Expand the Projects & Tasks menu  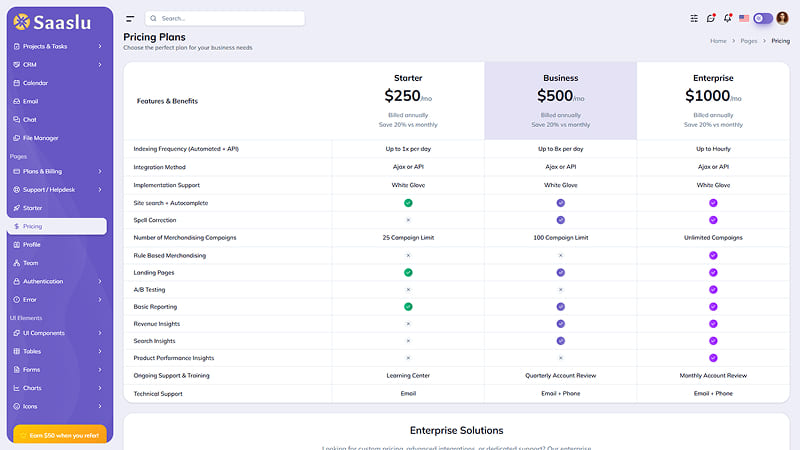(x=57, y=46)
